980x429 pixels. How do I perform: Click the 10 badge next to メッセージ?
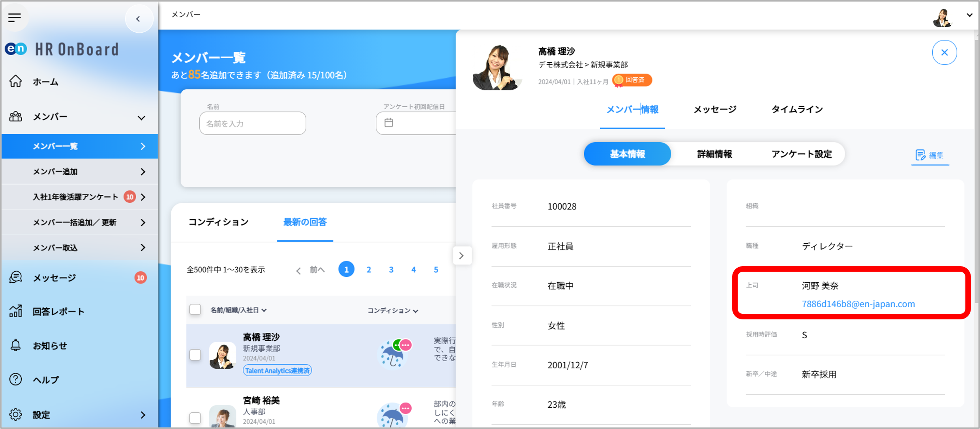[x=141, y=278]
